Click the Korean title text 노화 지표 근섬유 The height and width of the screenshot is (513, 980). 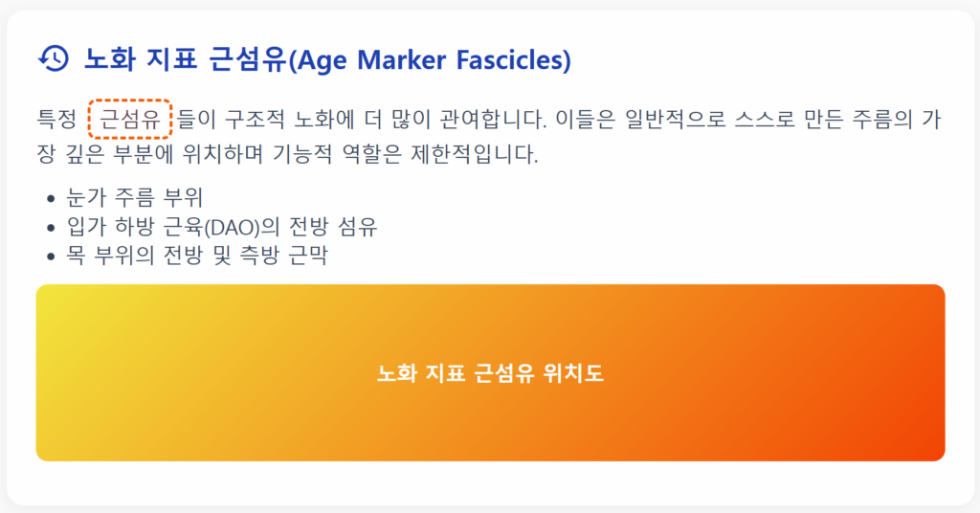coord(186,59)
